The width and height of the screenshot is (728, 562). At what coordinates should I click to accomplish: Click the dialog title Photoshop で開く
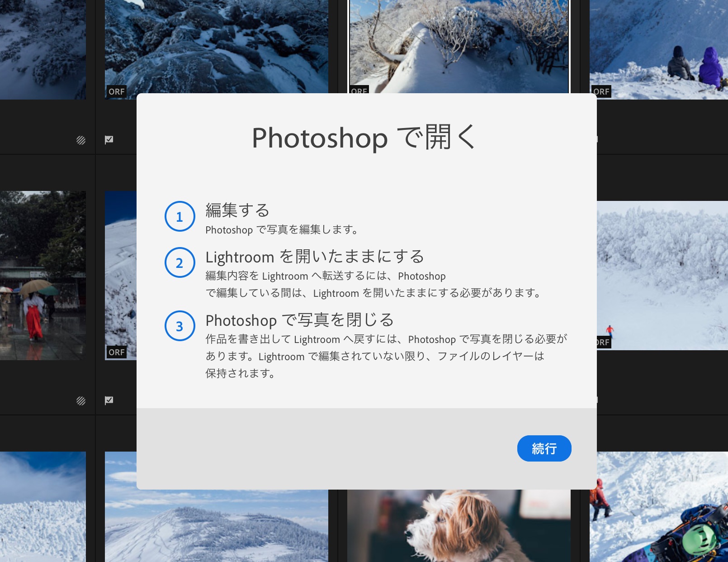pos(364,138)
